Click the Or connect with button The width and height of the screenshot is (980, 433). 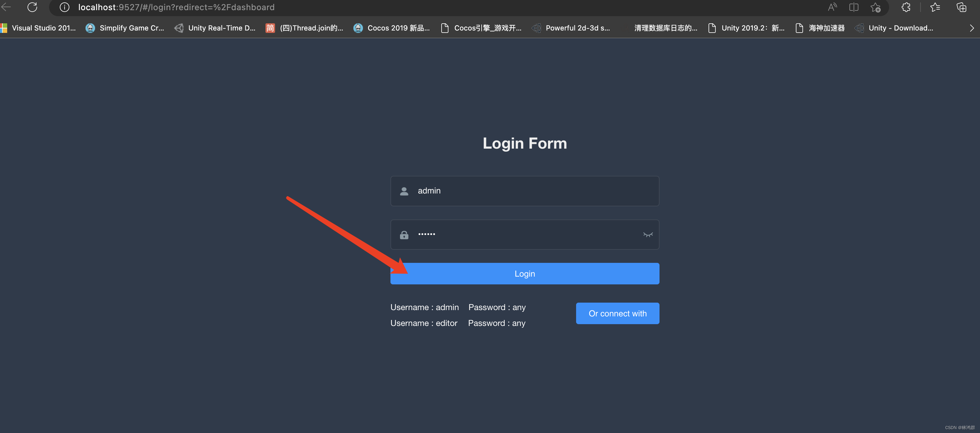[x=617, y=313]
